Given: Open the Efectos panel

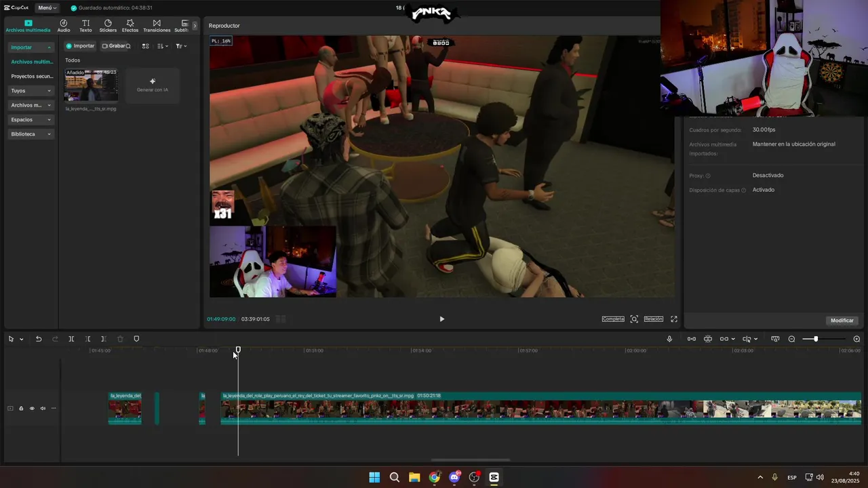Looking at the screenshot, I should coord(130,26).
